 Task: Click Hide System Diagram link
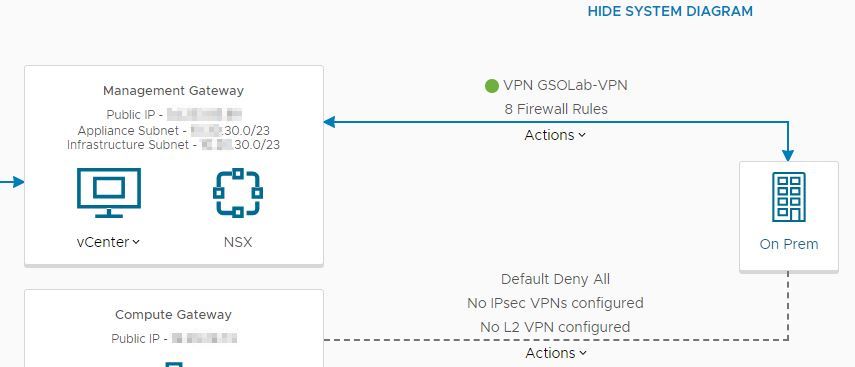pyautogui.click(x=670, y=11)
